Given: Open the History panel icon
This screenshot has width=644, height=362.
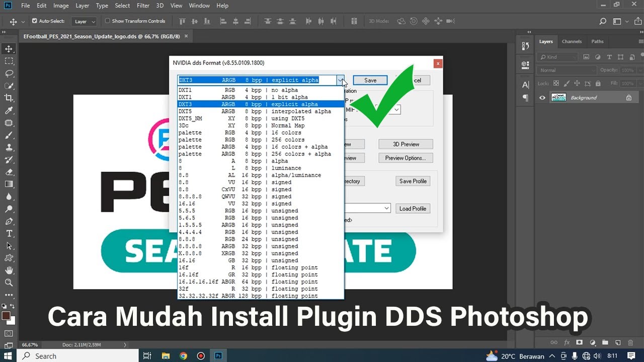Looking at the screenshot, I should (526, 46).
